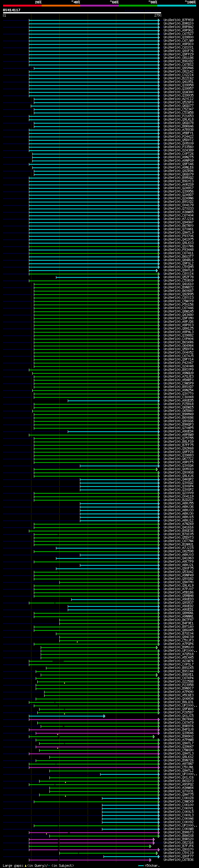Select the UniRef100_A2YCI2 label
The width and height of the screenshot is (199, 868).
coord(178,99)
